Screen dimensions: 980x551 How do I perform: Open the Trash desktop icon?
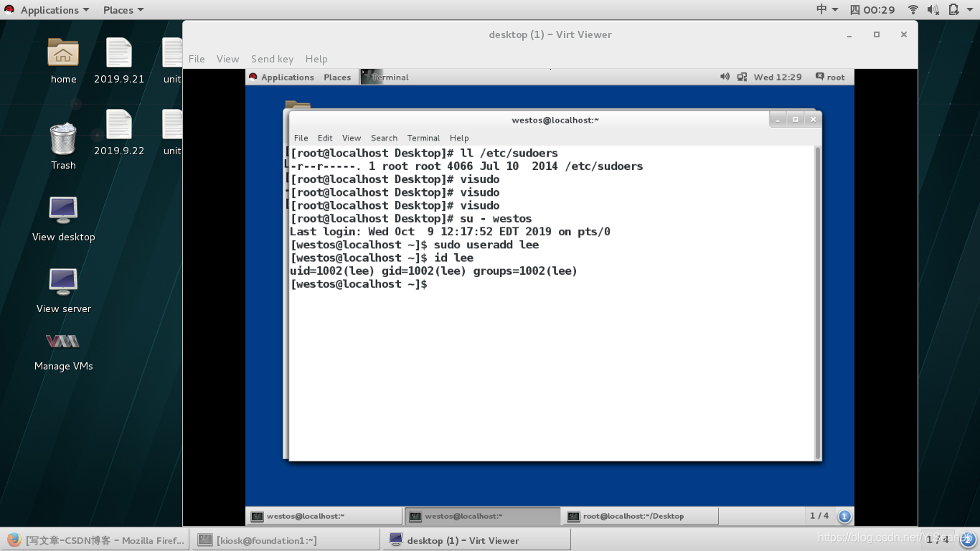63,146
